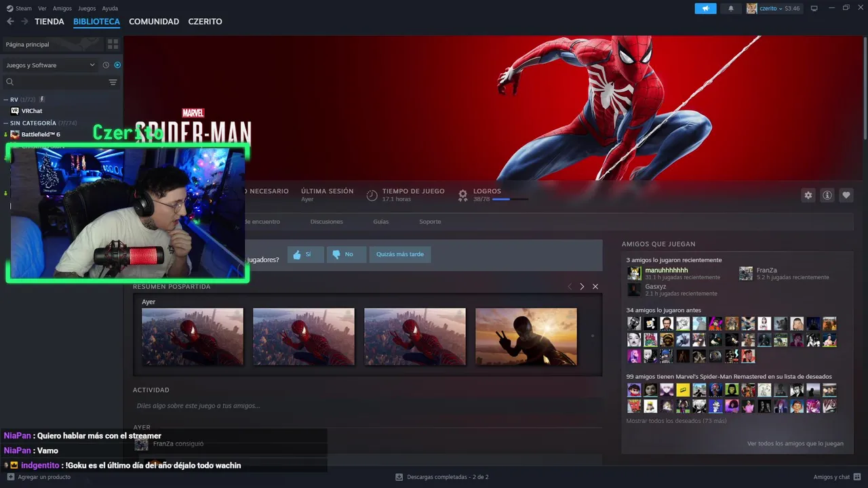Click the TIEMPO DE JUEGO clock icon

tap(372, 195)
